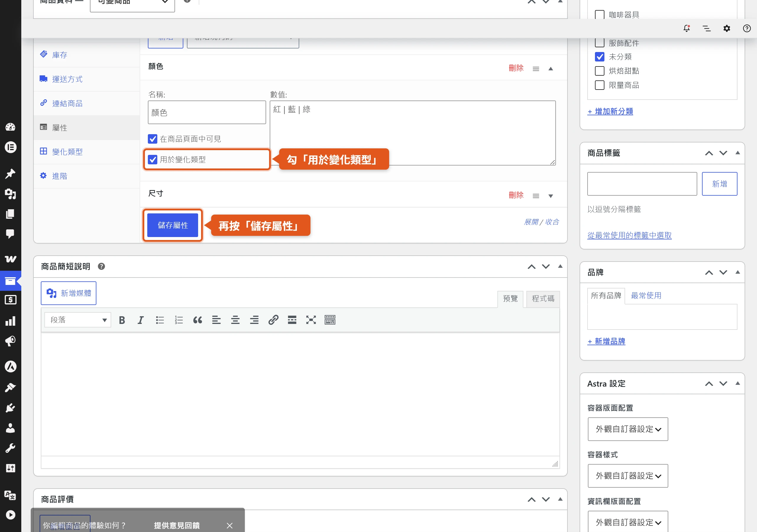Image resolution: width=757 pixels, height=532 pixels.
Task: Toggle 用於變化類型 checkbox
Action: [152, 160]
